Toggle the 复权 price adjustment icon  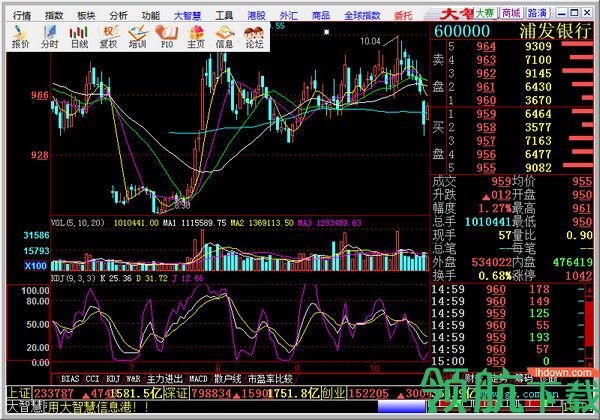[108, 37]
